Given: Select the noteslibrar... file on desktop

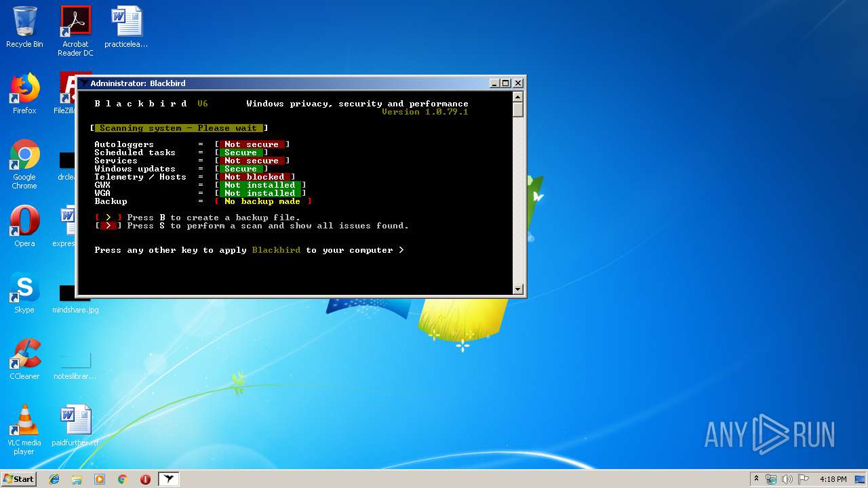Looking at the screenshot, I should (x=75, y=365).
